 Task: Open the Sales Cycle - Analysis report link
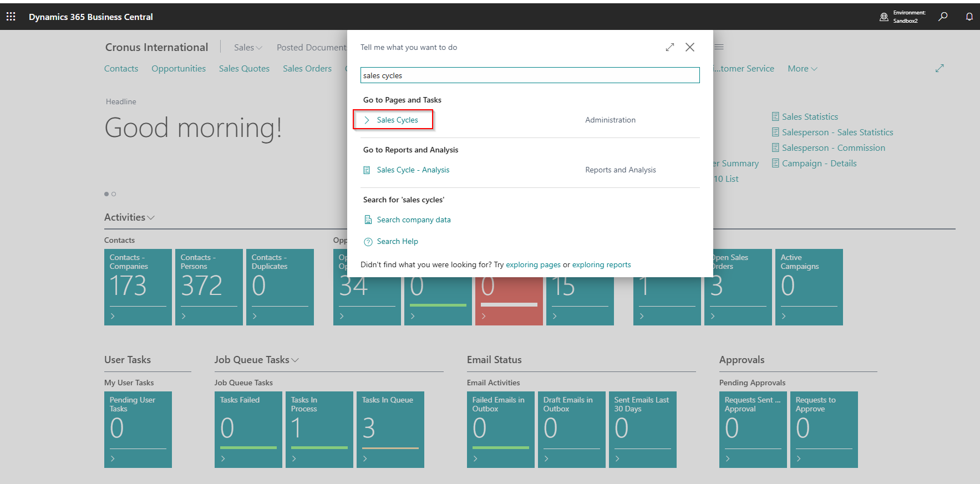[x=413, y=170]
